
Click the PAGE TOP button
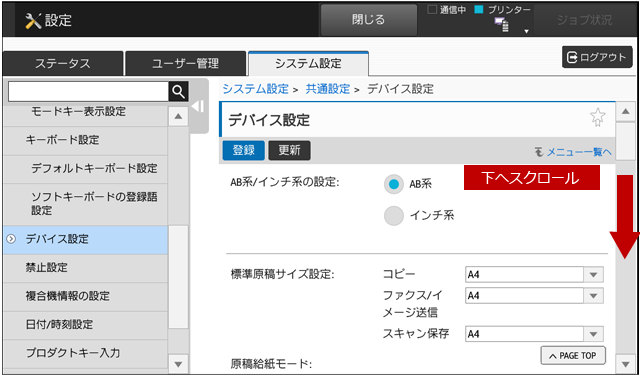click(573, 356)
